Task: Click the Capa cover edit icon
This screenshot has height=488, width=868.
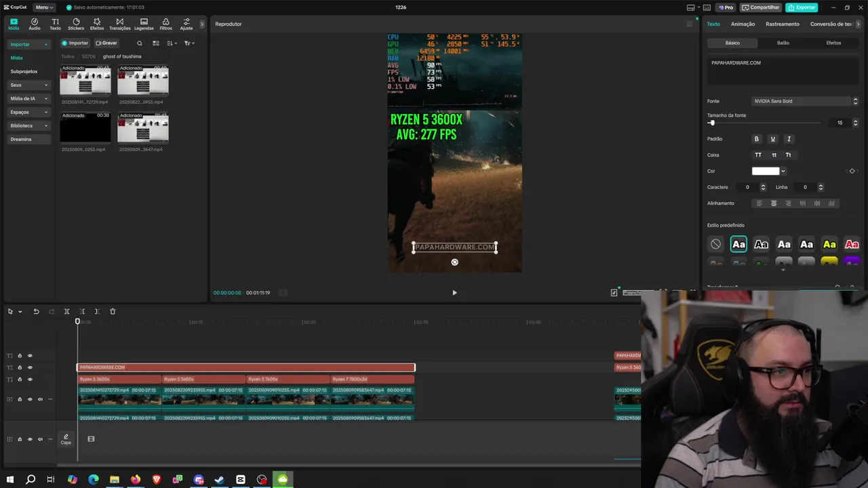Action: click(66, 439)
